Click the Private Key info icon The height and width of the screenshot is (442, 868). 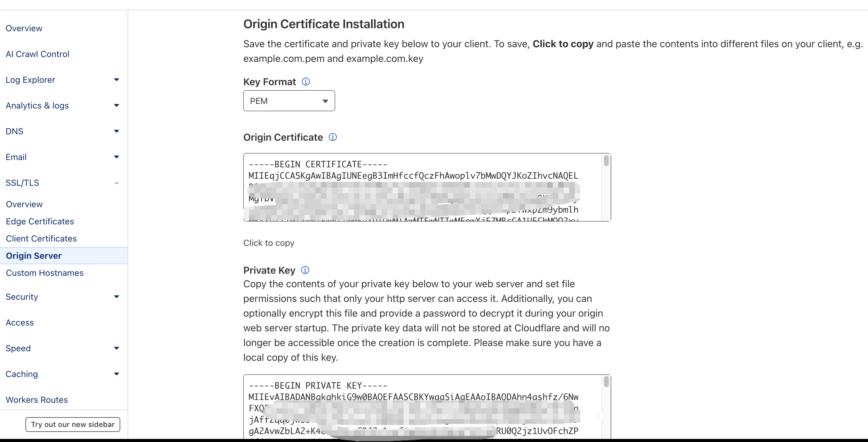pyautogui.click(x=305, y=270)
